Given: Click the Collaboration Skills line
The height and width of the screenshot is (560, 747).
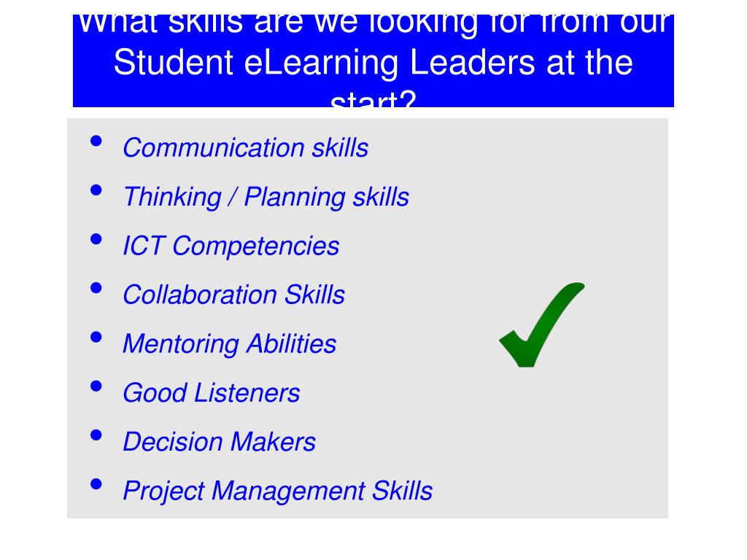Looking at the screenshot, I should (234, 295).
